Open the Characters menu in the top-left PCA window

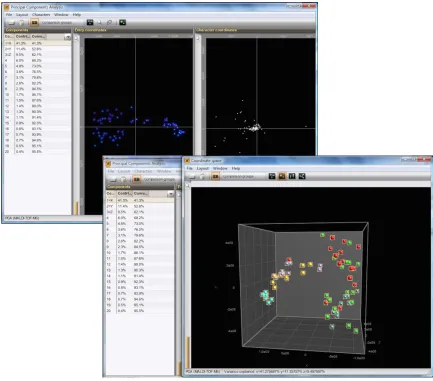tap(41, 15)
